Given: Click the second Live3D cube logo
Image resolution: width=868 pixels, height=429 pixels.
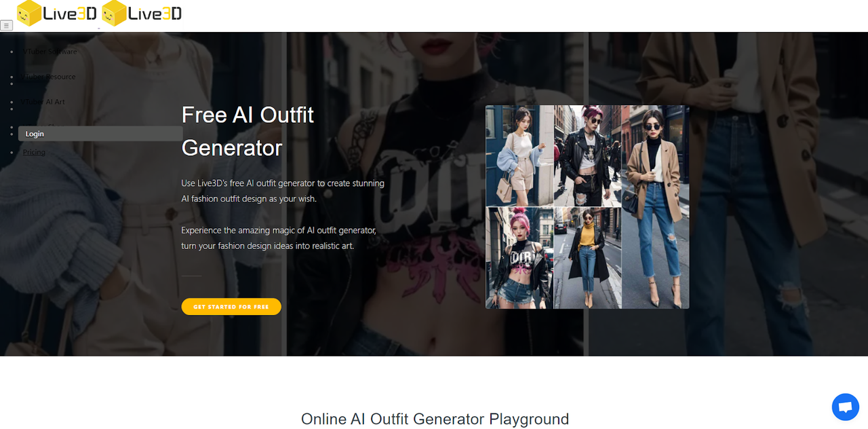Looking at the screenshot, I should 141,14.
